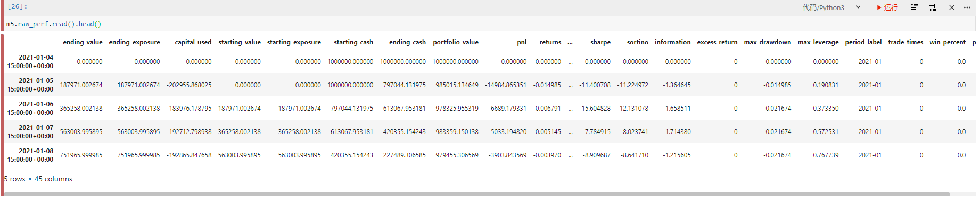
Task: Run the cell with 运行 button
Action: pos(887,7)
